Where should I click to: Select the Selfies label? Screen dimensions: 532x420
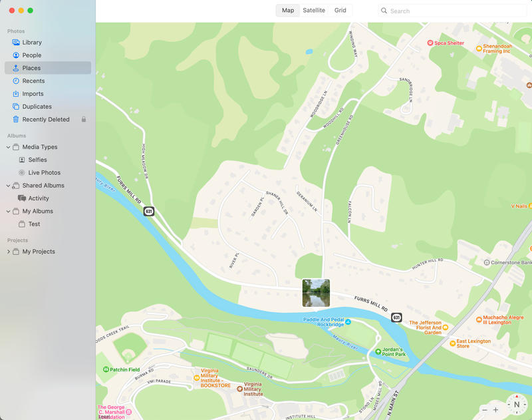click(x=37, y=160)
